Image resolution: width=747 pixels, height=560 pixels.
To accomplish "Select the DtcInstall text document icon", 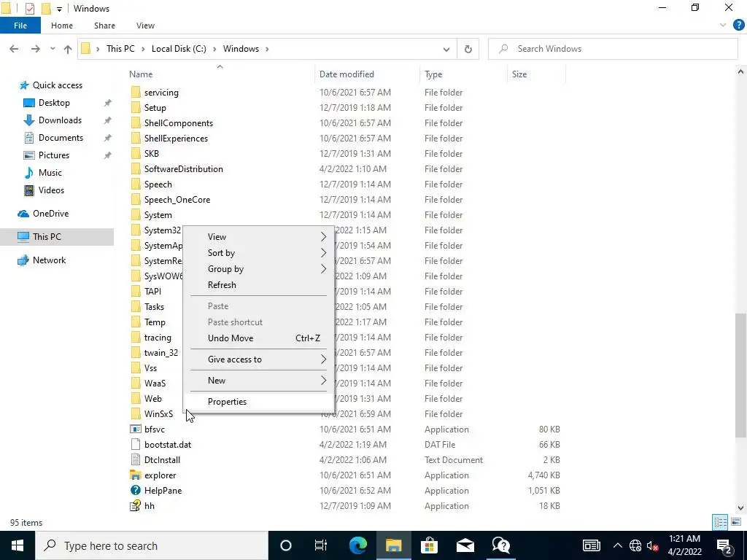I will coord(136,459).
